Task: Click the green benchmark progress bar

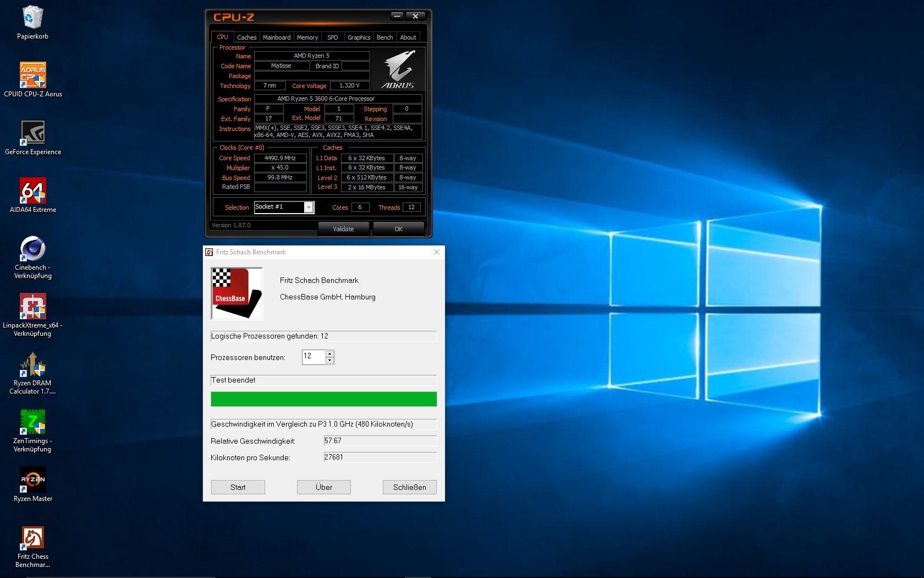Action: tap(324, 399)
